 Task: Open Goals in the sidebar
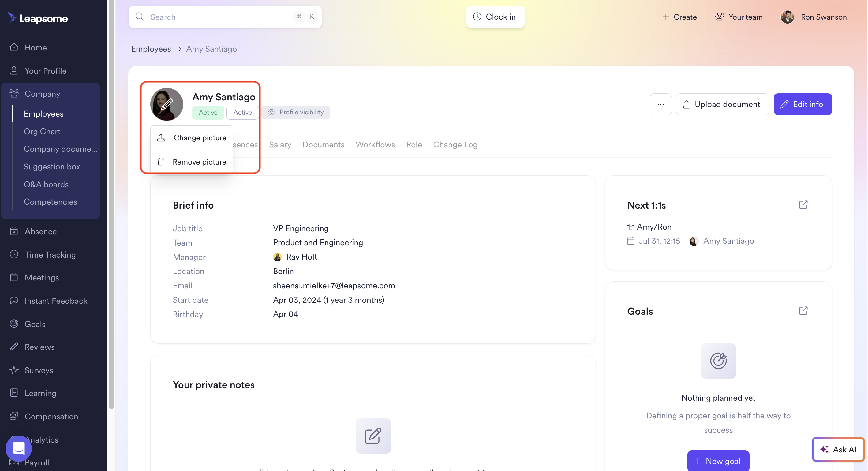coord(35,324)
